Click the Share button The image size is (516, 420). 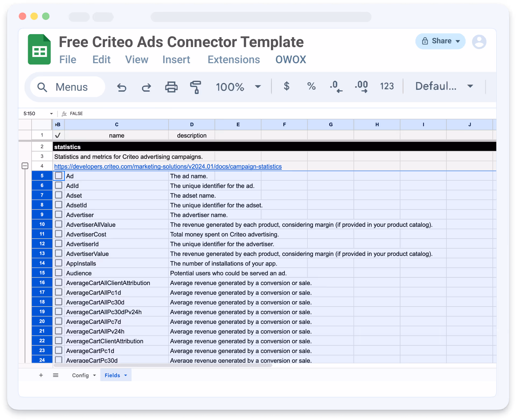(440, 41)
